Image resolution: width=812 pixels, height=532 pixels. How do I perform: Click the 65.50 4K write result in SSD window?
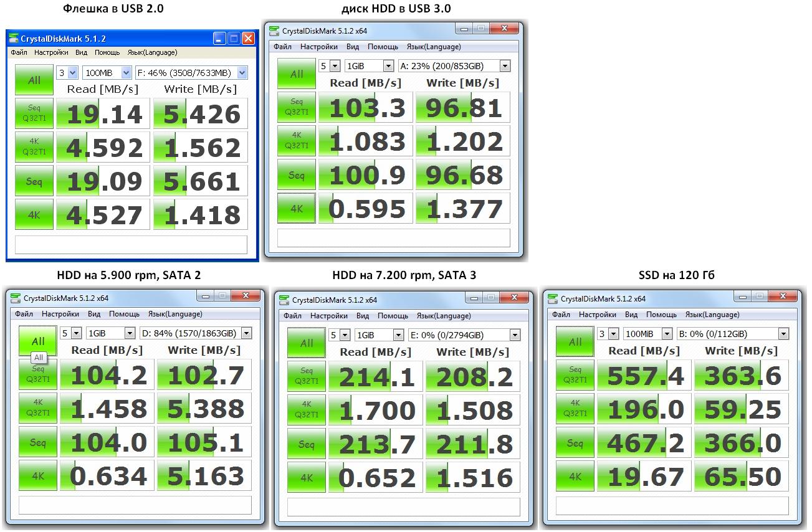[x=742, y=477]
